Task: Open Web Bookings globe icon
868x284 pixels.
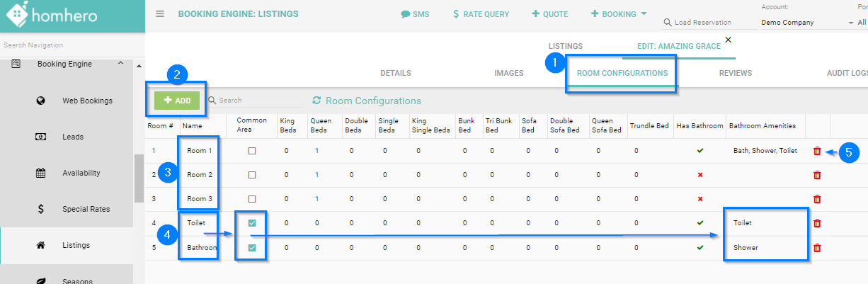Action: 41,101
